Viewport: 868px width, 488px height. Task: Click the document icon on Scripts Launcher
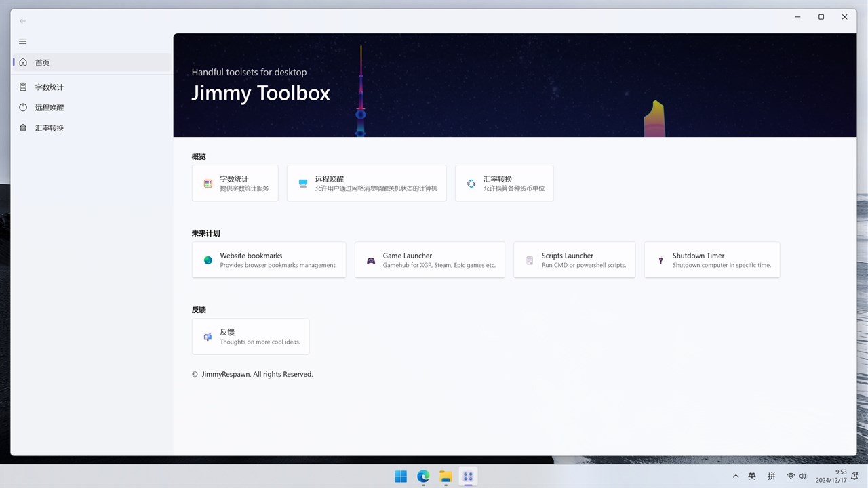click(530, 260)
